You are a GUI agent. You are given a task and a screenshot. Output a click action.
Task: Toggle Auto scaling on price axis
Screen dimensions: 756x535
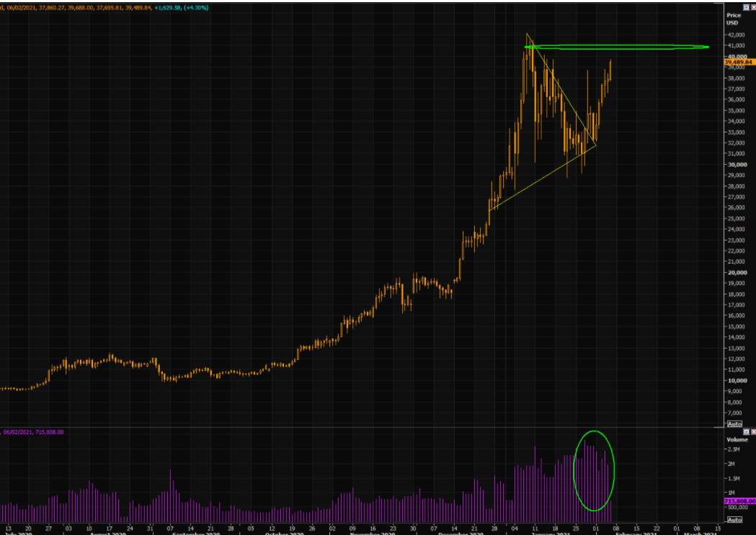pyautogui.click(x=734, y=424)
